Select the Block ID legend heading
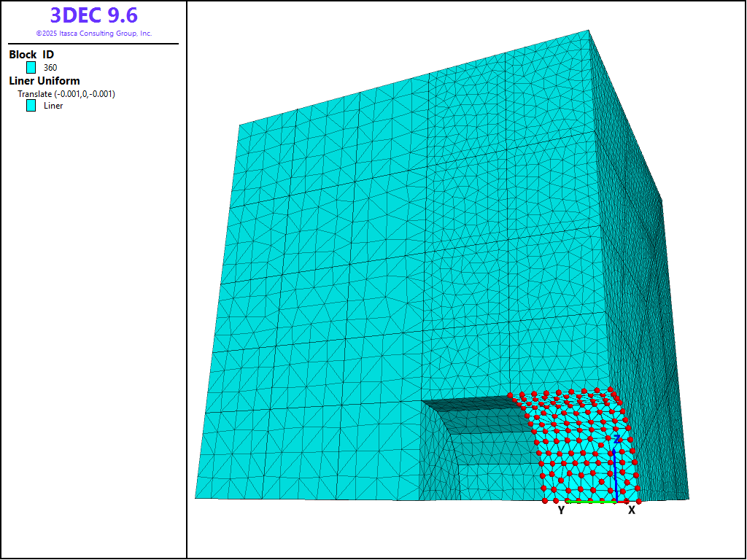This screenshot has width=747, height=560. point(31,55)
